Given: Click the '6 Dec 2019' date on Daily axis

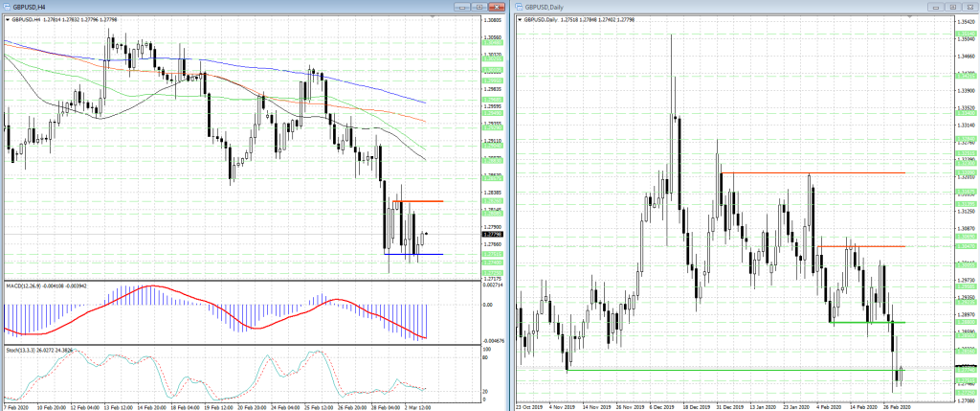Looking at the screenshot, I should pyautogui.click(x=662, y=406).
